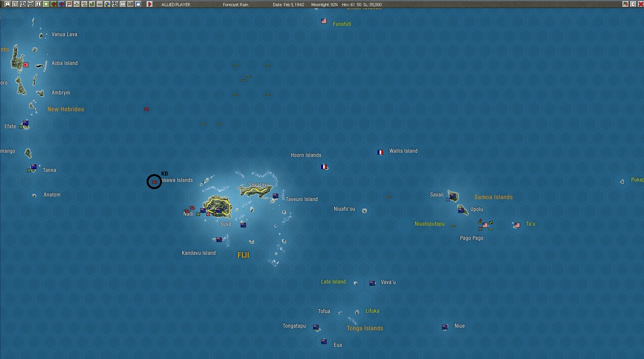644x359 pixels.
Task: Click the crosshair target toolbar icon
Action: point(115,4)
